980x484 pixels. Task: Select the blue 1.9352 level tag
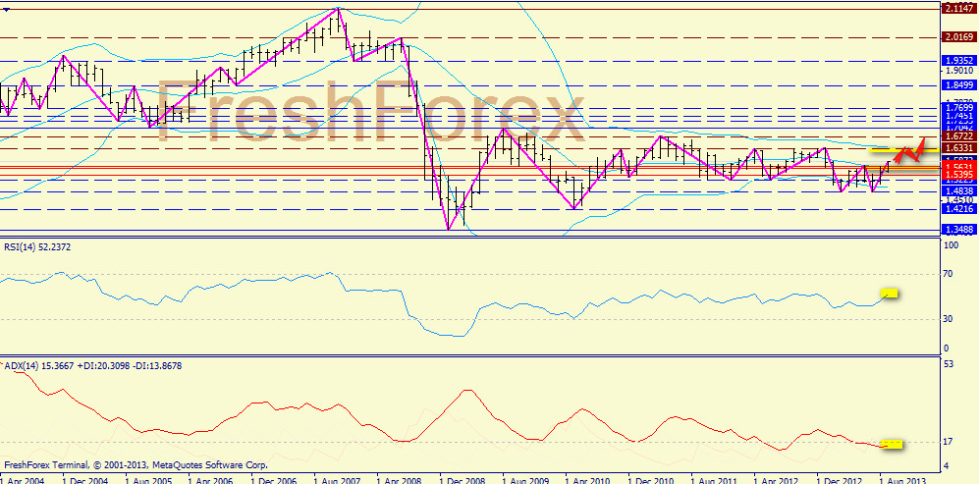coord(957,60)
